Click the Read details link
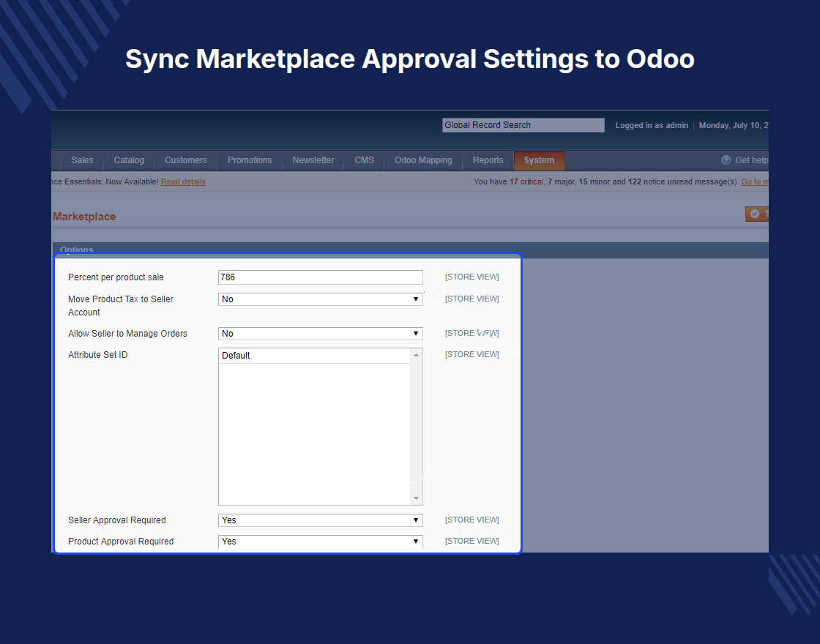 click(183, 182)
